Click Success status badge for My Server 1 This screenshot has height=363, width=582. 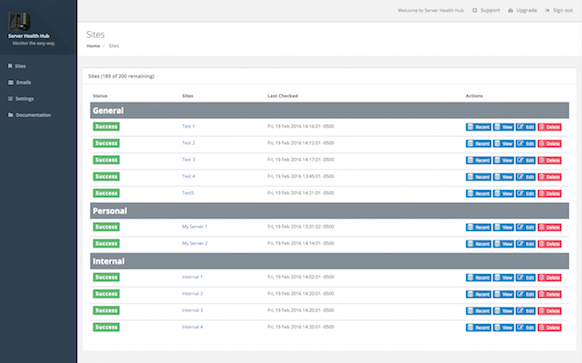[x=106, y=227]
